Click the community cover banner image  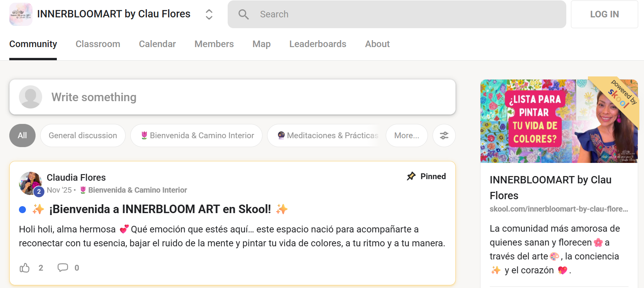coord(559,121)
